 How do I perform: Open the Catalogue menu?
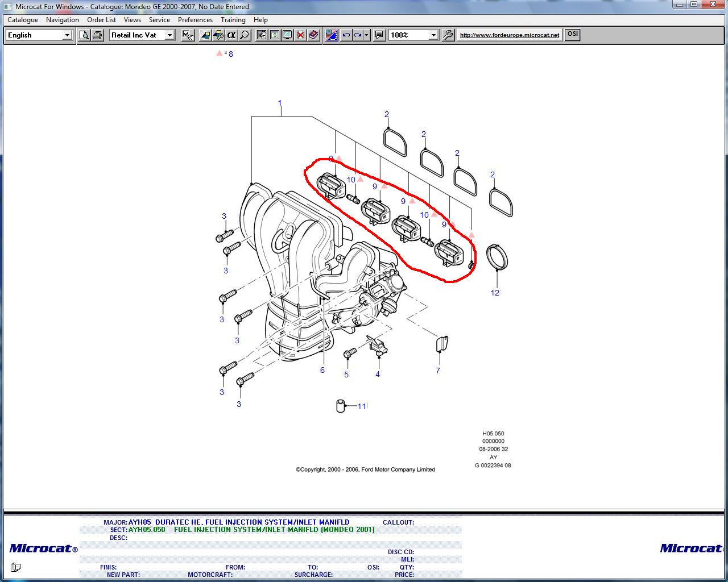[x=23, y=20]
